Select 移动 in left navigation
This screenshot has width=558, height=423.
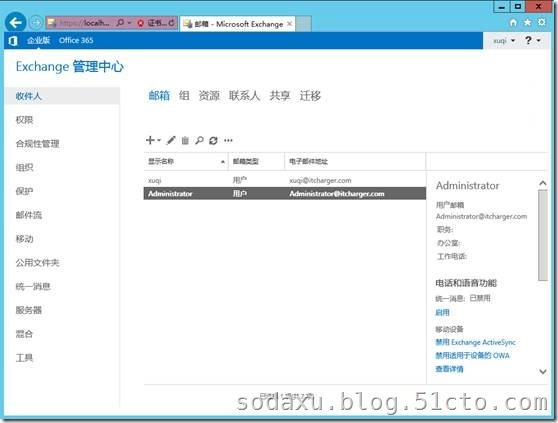pos(24,239)
